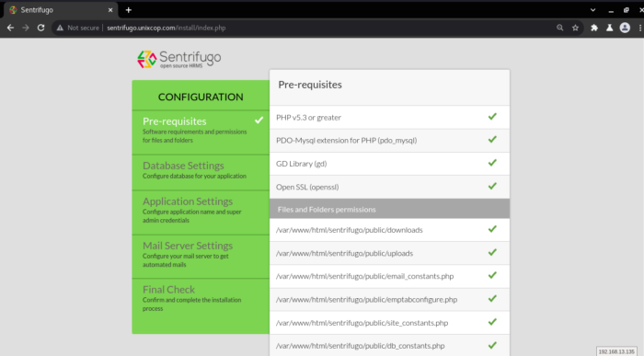Open the Database Settings step
Image resolution: width=644 pixels, height=356 pixels.
pos(201,172)
